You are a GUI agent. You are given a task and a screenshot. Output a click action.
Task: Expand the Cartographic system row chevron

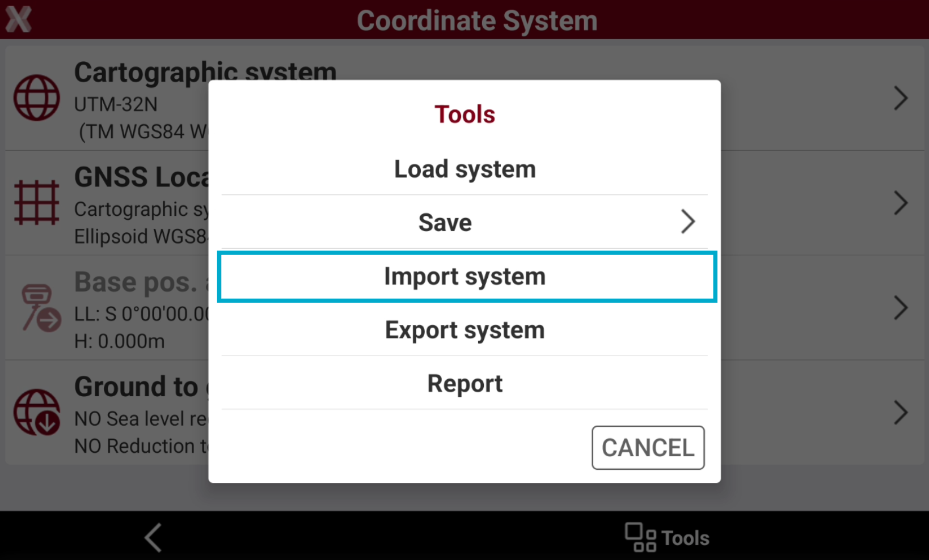901,98
